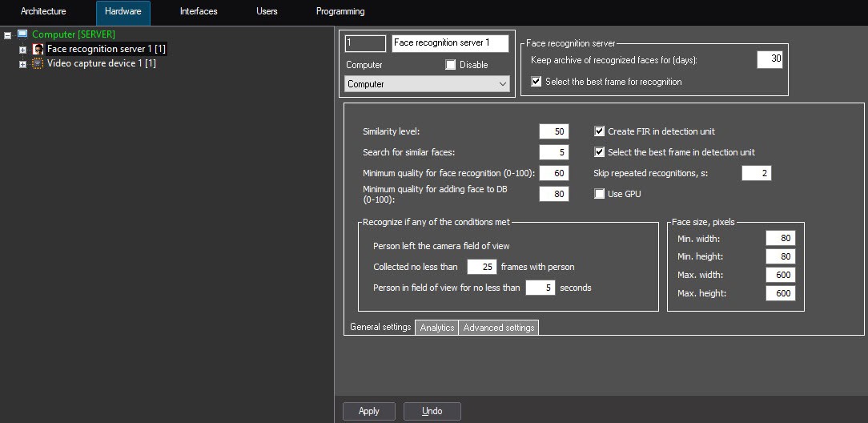
Task: Open the Analytics settings tab
Action: click(436, 328)
